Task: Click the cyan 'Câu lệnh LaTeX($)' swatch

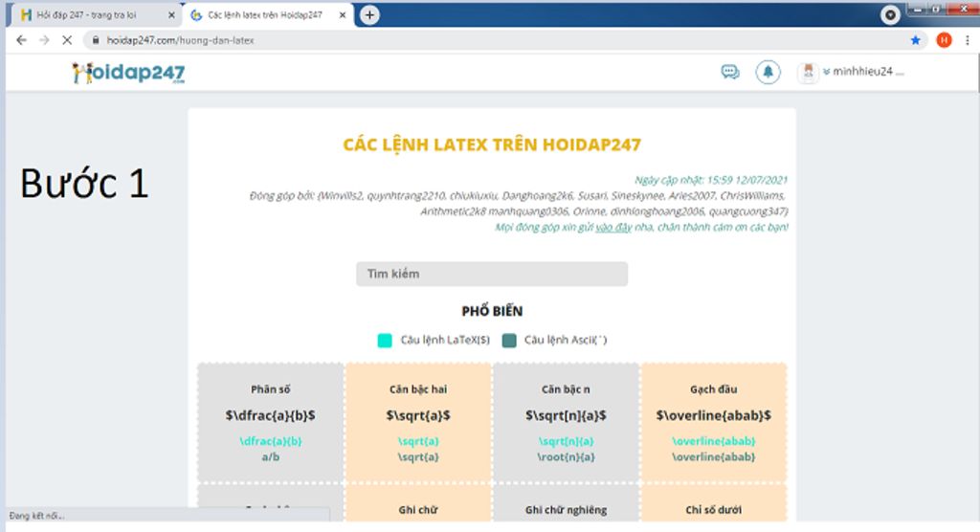Action: (385, 340)
